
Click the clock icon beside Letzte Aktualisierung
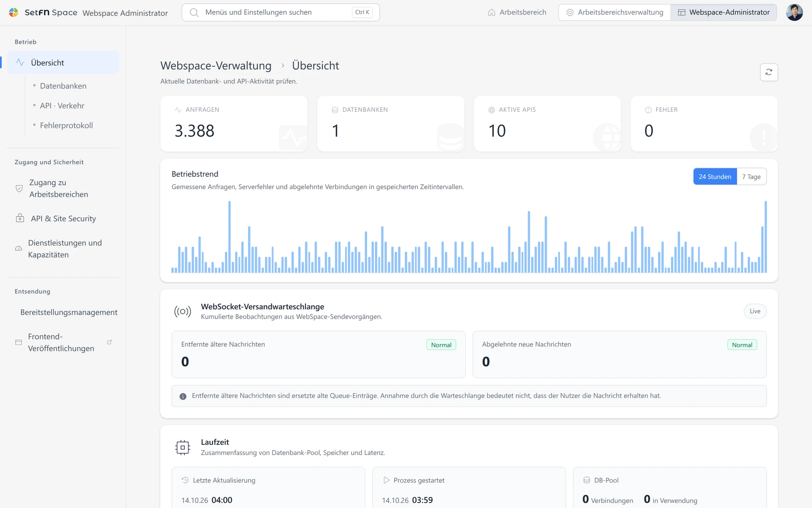tap(185, 480)
